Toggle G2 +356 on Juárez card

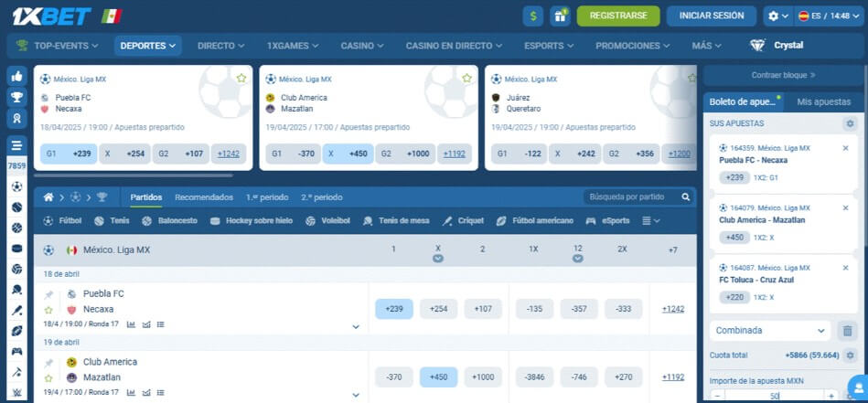point(631,154)
